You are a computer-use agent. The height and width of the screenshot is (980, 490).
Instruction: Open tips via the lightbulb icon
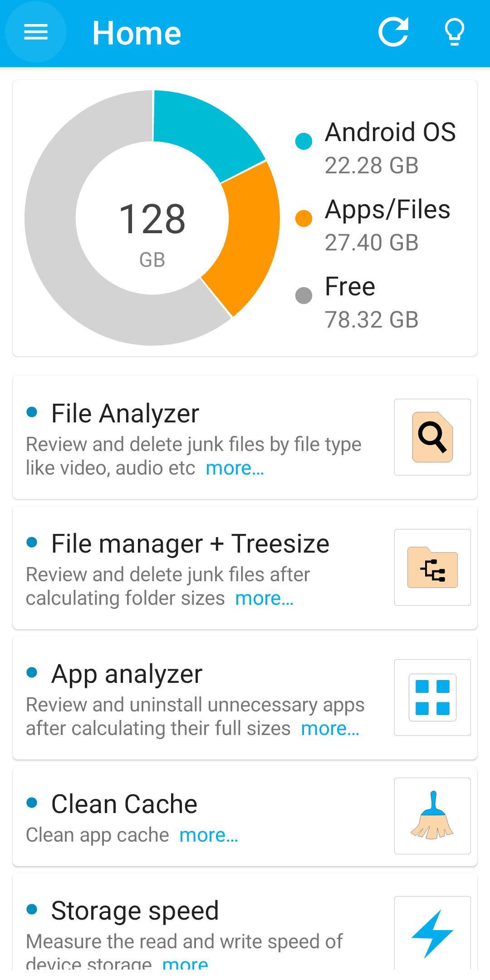[x=454, y=32]
